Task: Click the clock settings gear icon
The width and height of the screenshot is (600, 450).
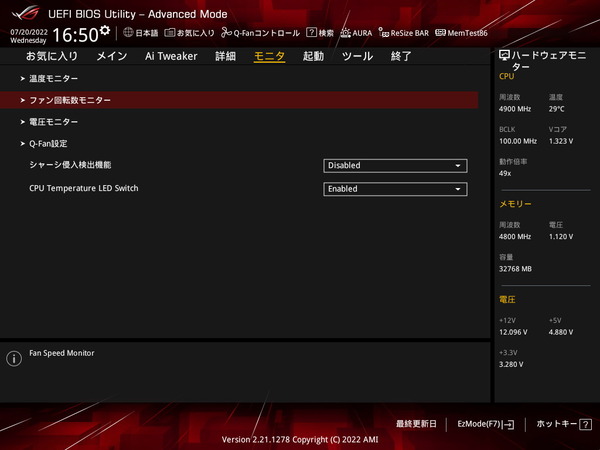Action: 105,30
